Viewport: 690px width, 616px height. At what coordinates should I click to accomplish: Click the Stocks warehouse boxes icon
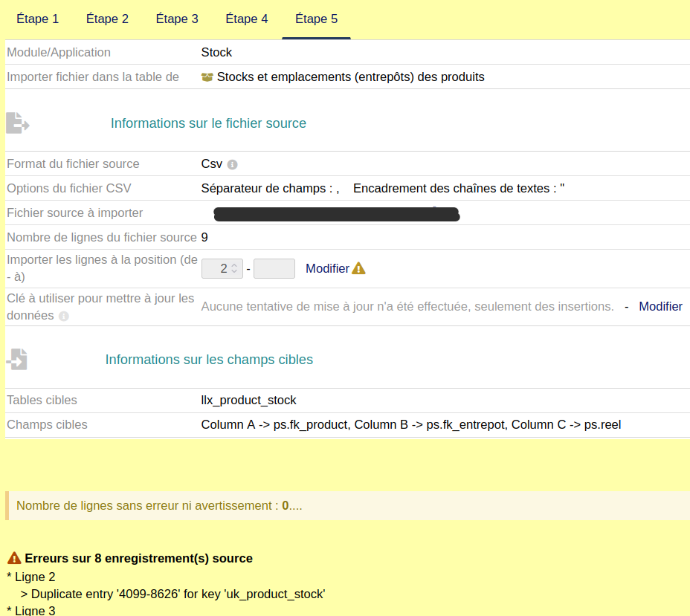[207, 77]
